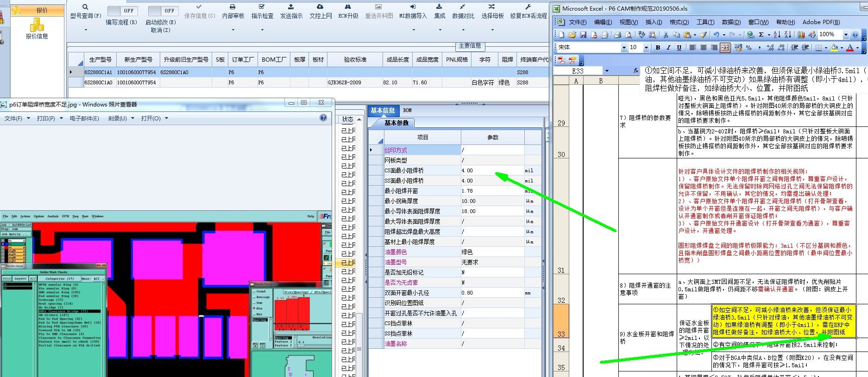Viewport: 868px width, 377px height.
Task: Click Excel Sort Ascending icon
Action: (x=777, y=35)
